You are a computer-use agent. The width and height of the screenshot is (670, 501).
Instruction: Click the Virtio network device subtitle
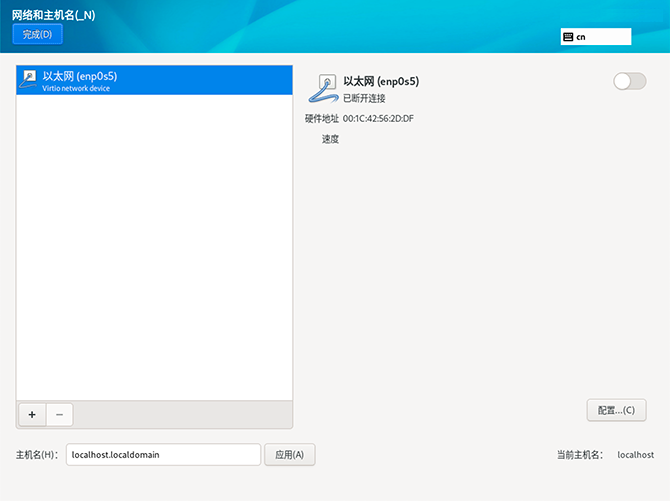(76, 88)
